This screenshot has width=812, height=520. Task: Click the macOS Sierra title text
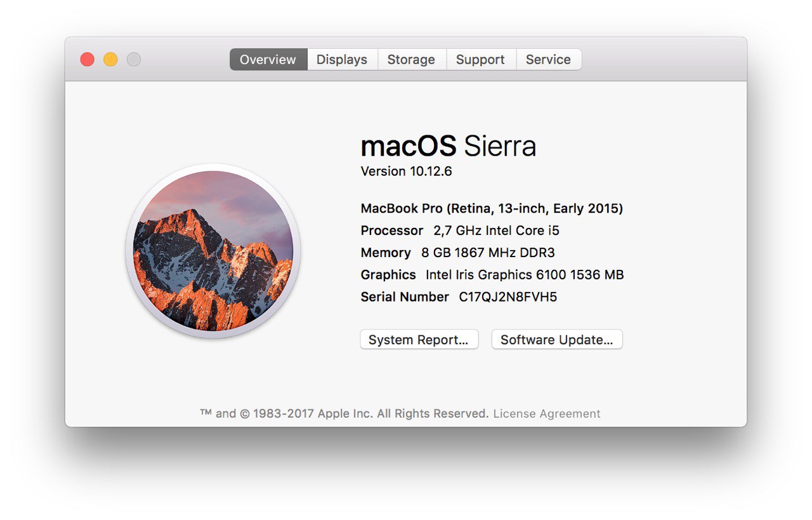pos(448,147)
